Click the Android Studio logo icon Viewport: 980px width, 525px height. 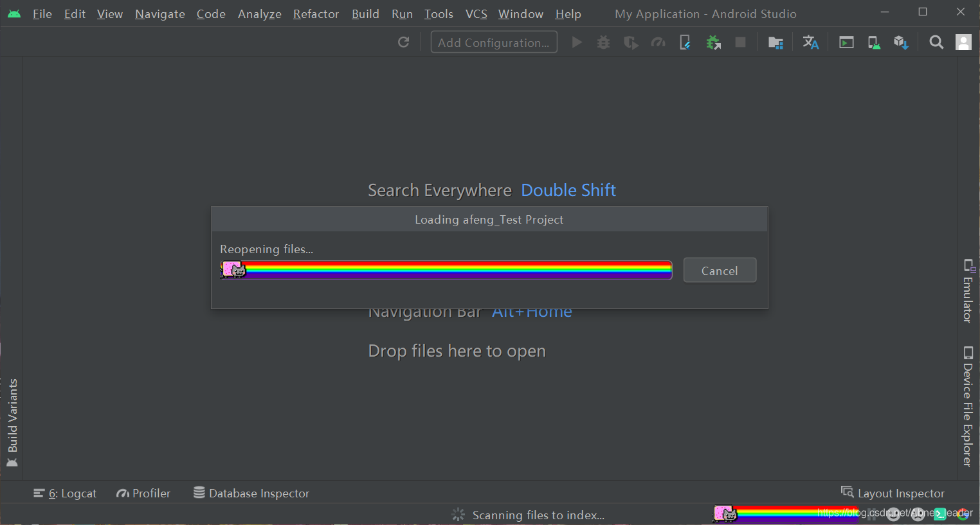pyautogui.click(x=14, y=13)
